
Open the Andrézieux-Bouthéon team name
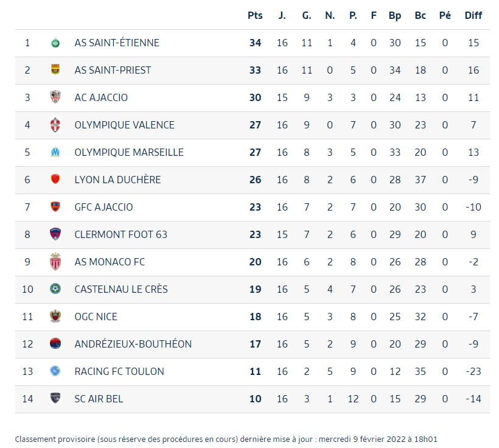pyautogui.click(x=133, y=344)
